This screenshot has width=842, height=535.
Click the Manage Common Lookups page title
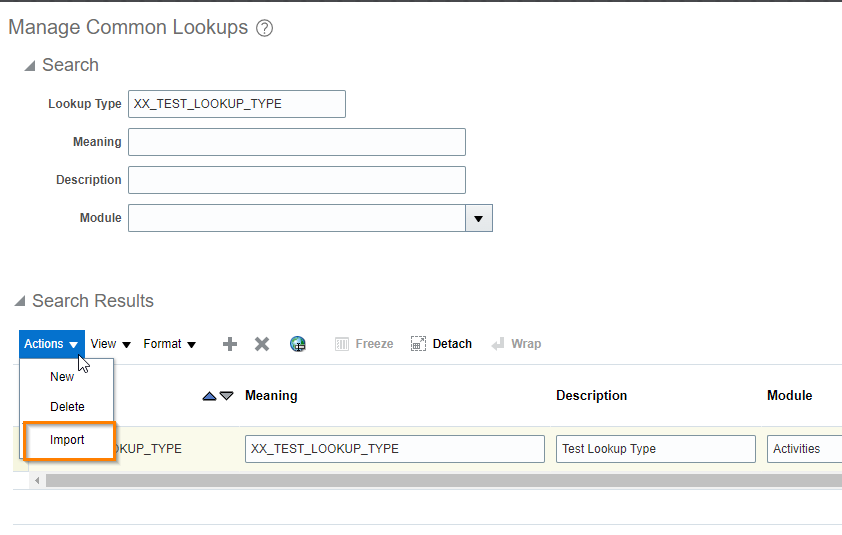pos(128,27)
